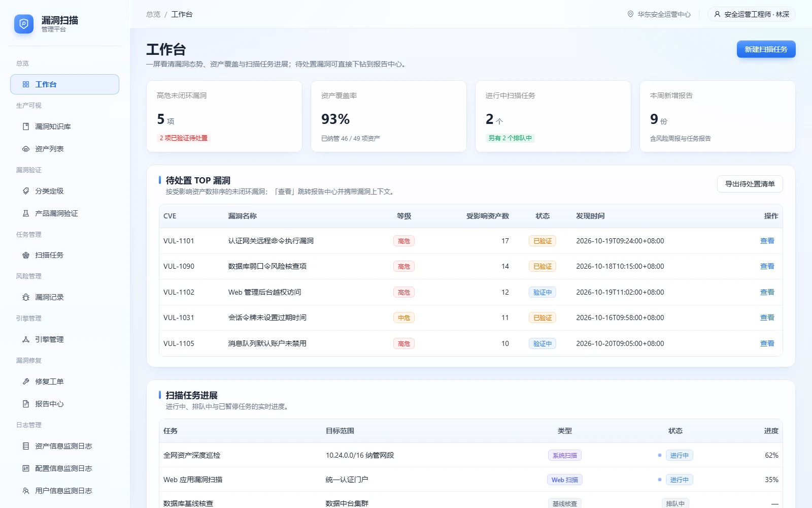Click 查看 link for VUL-1101
The height and width of the screenshot is (508, 812).
coord(767,241)
